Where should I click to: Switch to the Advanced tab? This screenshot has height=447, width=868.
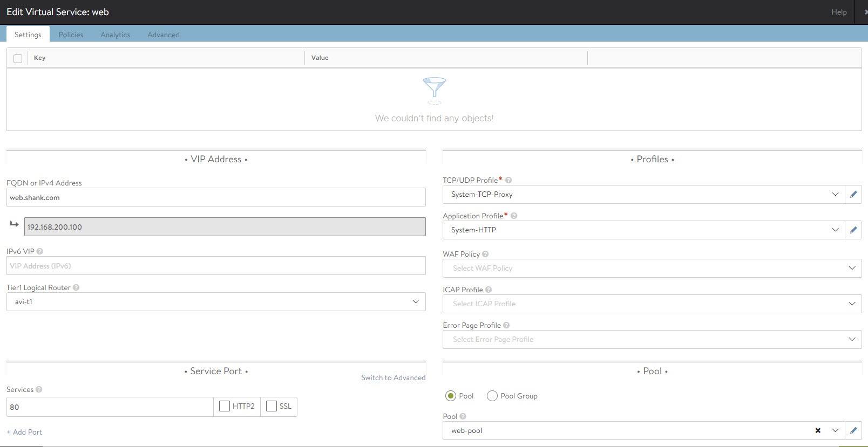coord(164,35)
